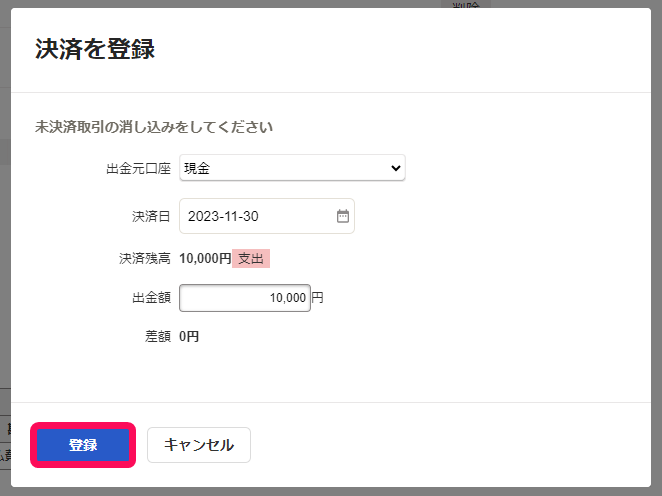Open the 出金元口座 dropdown showing 現金
This screenshot has width=662, height=496.
[292, 168]
